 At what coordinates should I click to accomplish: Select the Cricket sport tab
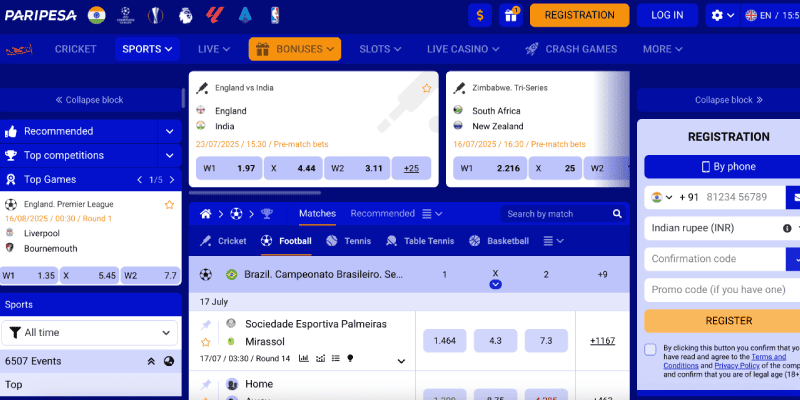click(x=222, y=241)
